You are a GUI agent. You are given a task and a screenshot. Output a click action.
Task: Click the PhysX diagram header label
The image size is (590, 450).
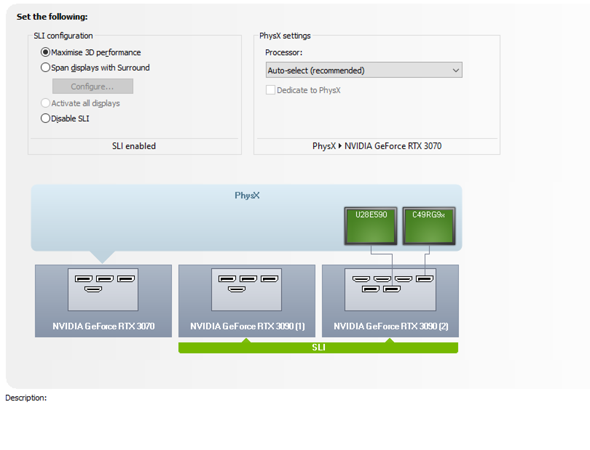247,195
